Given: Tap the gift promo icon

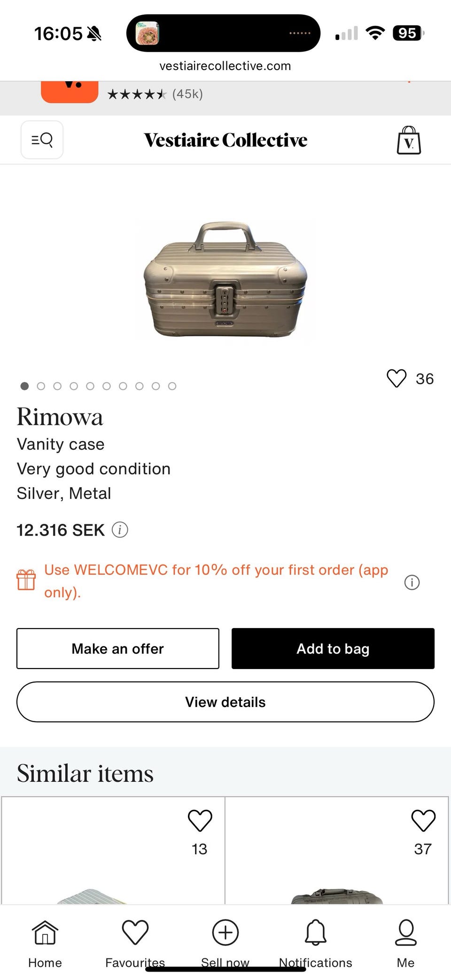Looking at the screenshot, I should (x=26, y=580).
